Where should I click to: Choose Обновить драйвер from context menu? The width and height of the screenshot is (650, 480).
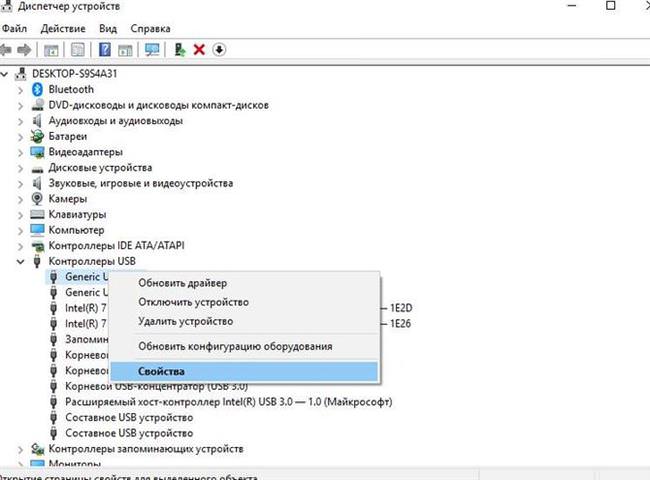pyautogui.click(x=245, y=283)
